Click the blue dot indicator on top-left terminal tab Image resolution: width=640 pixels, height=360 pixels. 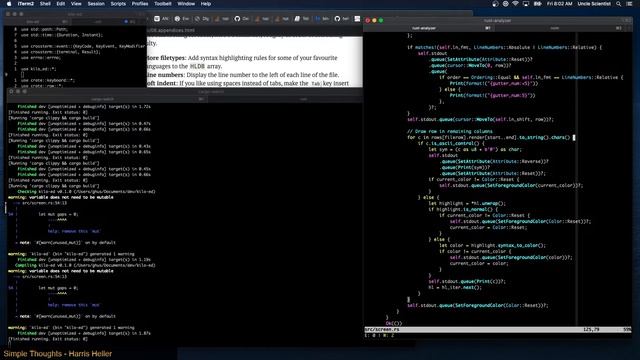[126, 22]
